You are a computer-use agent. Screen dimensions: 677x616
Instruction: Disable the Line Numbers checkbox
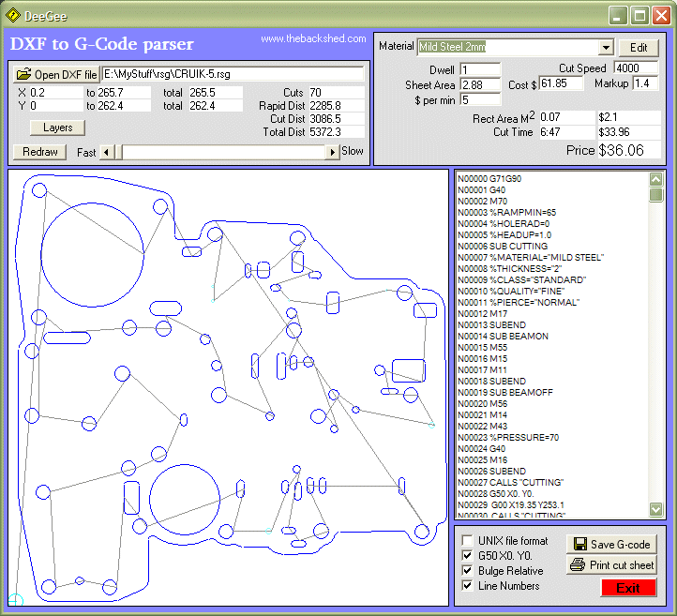(x=467, y=586)
